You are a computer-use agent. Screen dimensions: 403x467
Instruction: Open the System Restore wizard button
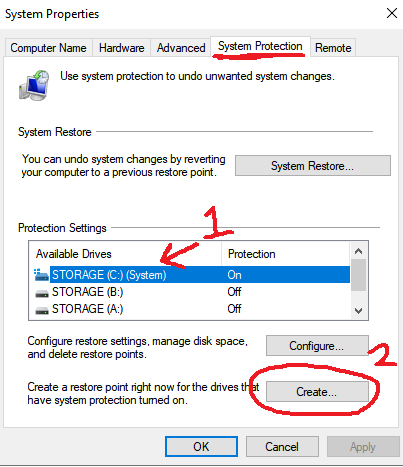pyautogui.click(x=313, y=166)
